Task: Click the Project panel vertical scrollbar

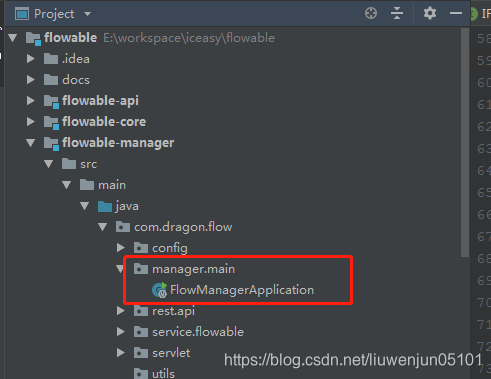Action: pos(465,142)
